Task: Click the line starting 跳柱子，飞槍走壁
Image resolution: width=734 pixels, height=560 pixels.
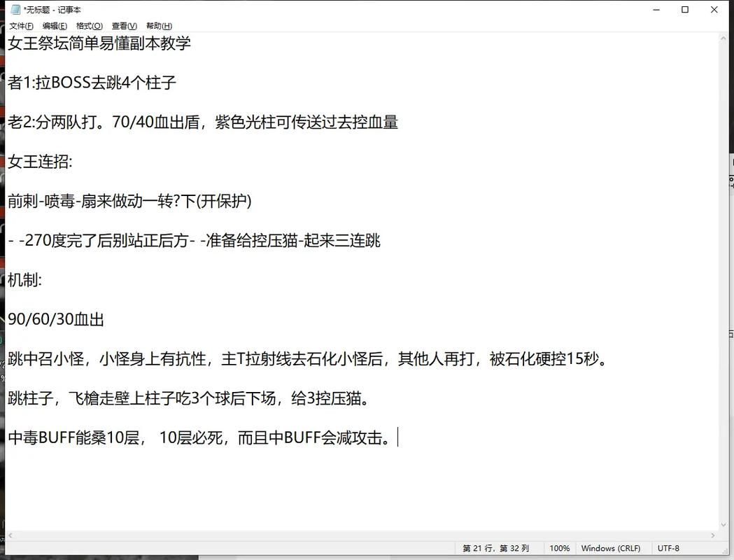Action: pyautogui.click(x=189, y=398)
